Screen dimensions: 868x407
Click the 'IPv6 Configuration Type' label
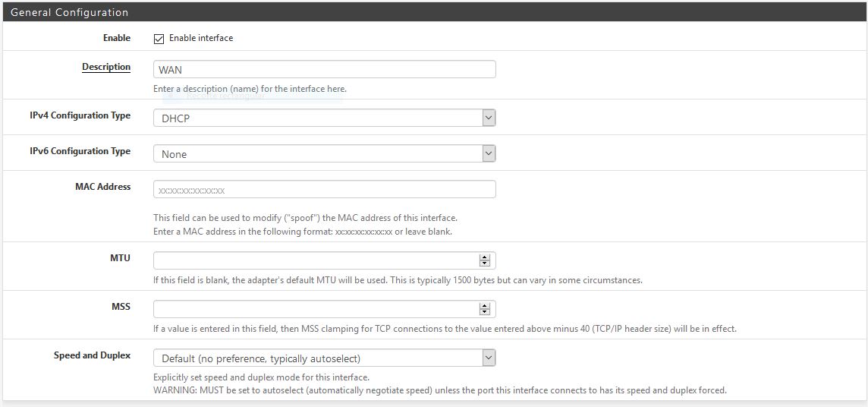[x=80, y=151]
